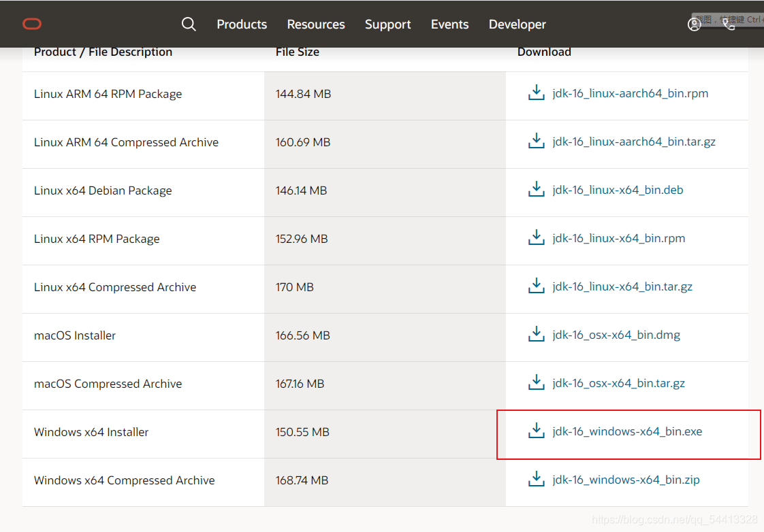Click download icon for jdk-16_windows-x64_bin.exe
The image size is (764, 532).
[x=537, y=431]
